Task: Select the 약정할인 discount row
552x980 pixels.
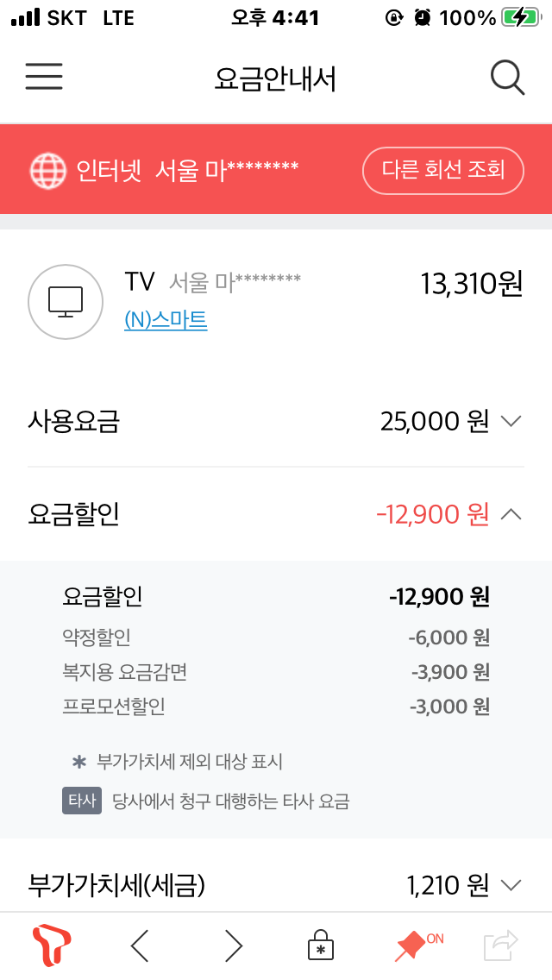Action: click(x=276, y=638)
